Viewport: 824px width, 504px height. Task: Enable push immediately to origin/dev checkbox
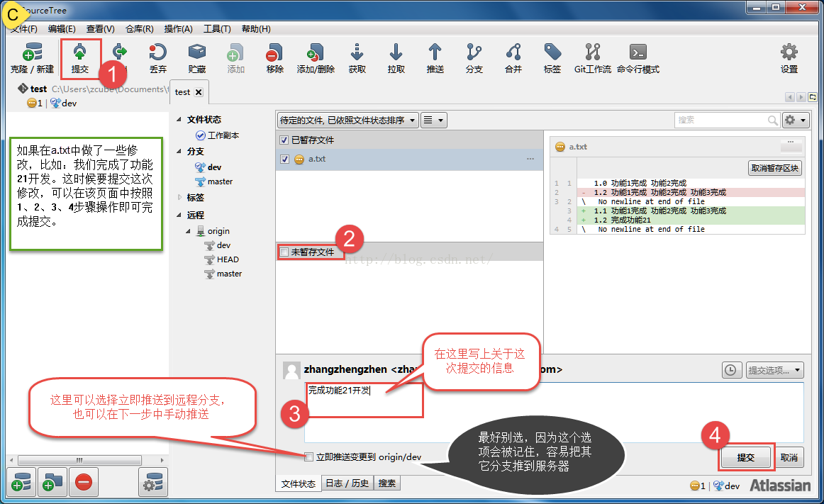[308, 457]
